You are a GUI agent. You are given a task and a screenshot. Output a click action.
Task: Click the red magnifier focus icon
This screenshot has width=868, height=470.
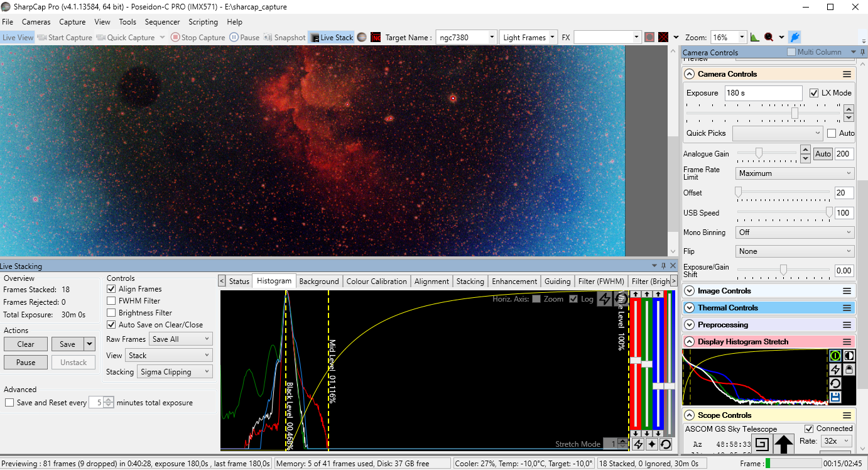[769, 38]
